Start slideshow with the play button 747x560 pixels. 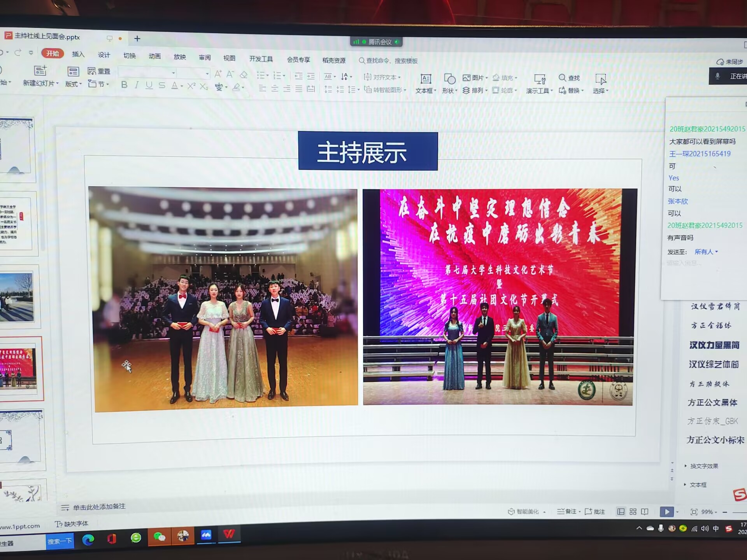pyautogui.click(x=666, y=512)
